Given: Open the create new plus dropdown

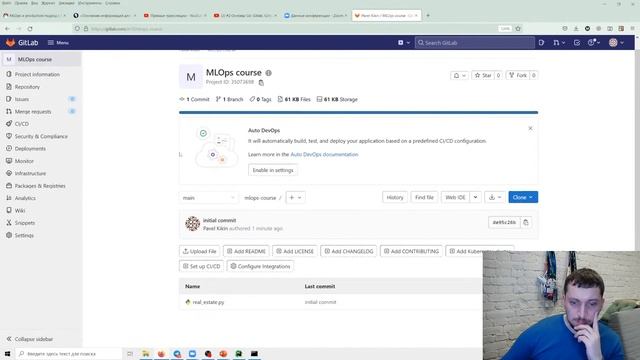Looking at the screenshot, I should click(x=404, y=42).
